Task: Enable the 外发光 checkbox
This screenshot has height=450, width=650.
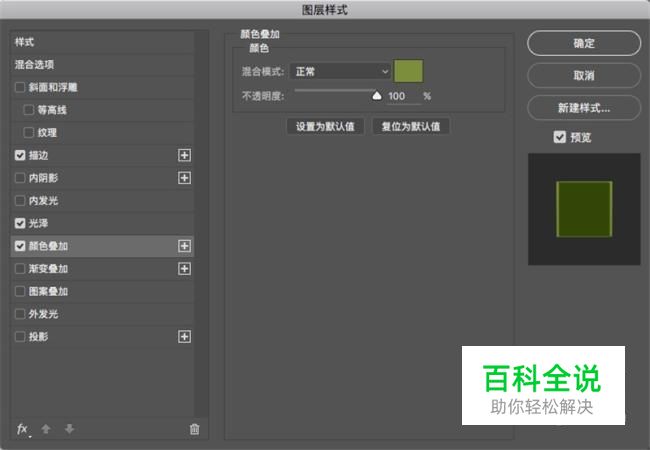Action: [20, 314]
